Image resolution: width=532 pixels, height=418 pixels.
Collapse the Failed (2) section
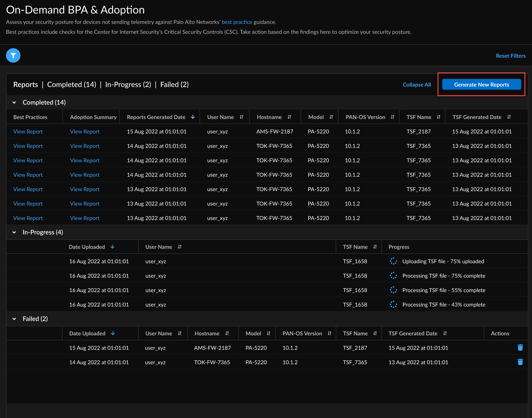pyautogui.click(x=14, y=319)
